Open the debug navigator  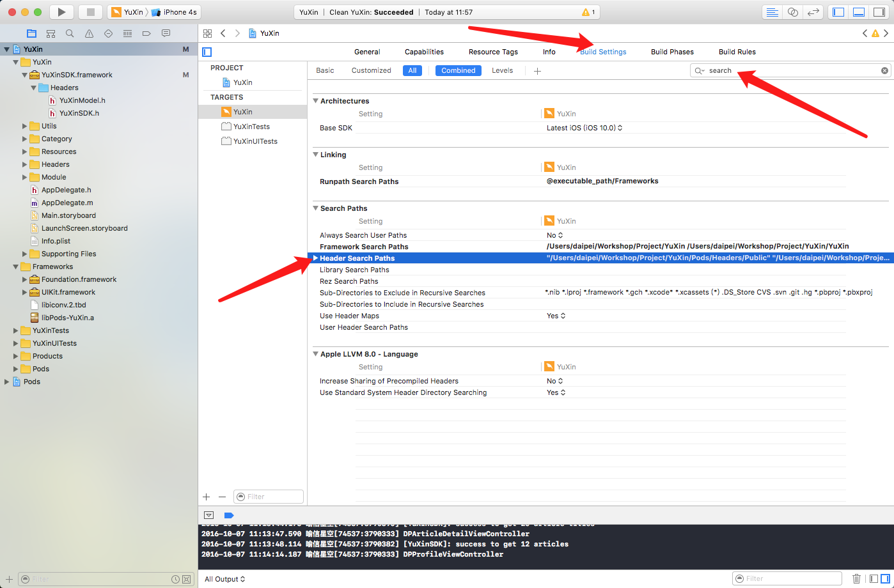click(127, 33)
